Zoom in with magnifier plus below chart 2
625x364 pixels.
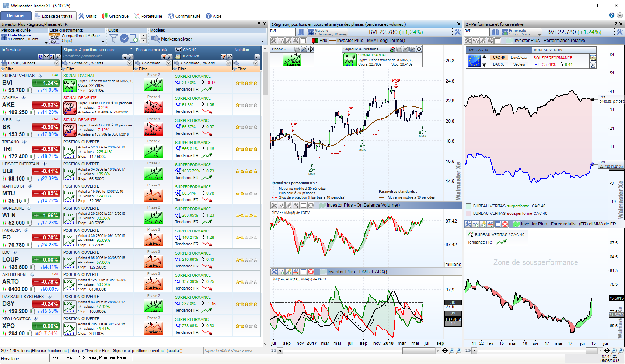pyautogui.click(x=621, y=351)
